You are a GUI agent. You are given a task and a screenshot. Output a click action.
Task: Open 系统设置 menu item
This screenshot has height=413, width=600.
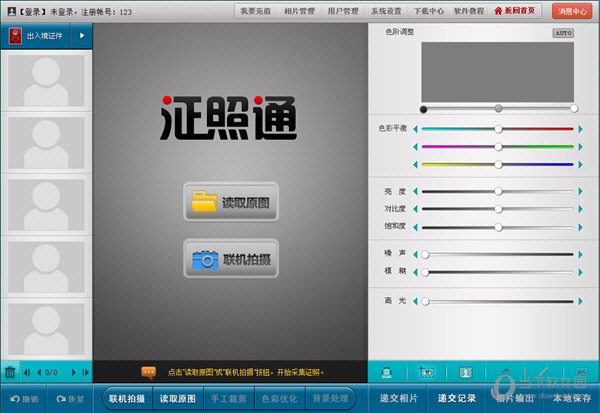(386, 11)
